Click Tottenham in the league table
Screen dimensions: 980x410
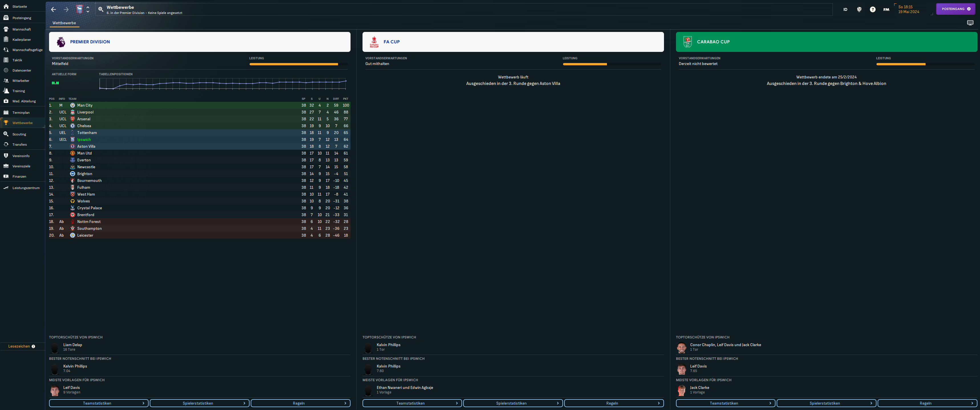pyautogui.click(x=87, y=133)
